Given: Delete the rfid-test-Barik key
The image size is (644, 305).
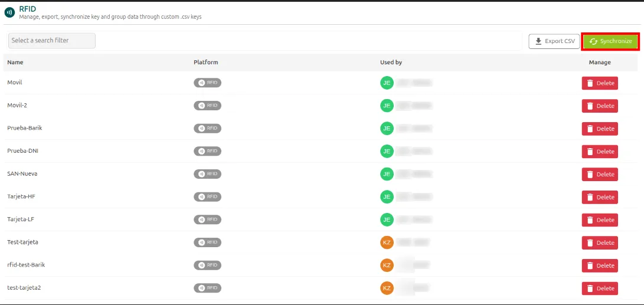Looking at the screenshot, I should [x=600, y=265].
